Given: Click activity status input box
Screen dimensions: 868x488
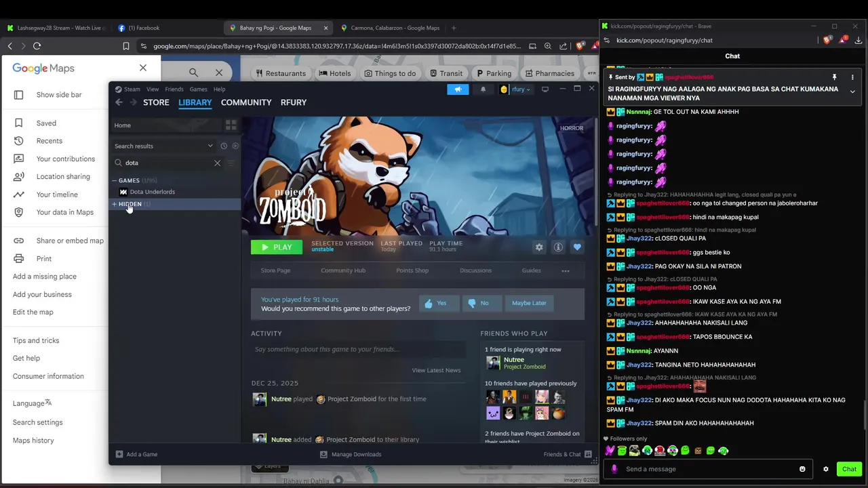Looking at the screenshot, I should [x=358, y=349].
